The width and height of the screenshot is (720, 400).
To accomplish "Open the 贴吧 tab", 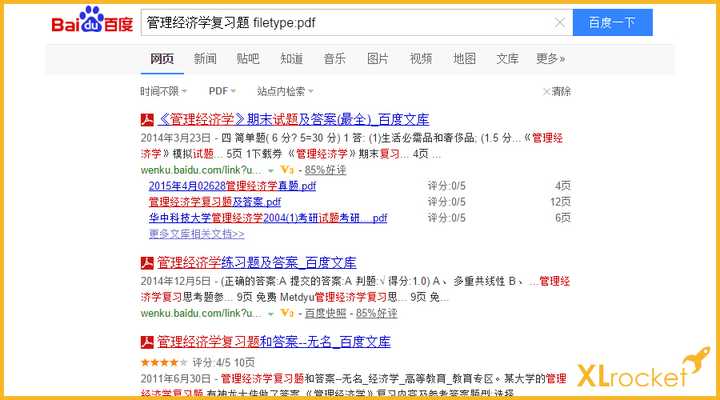I will point(248,58).
